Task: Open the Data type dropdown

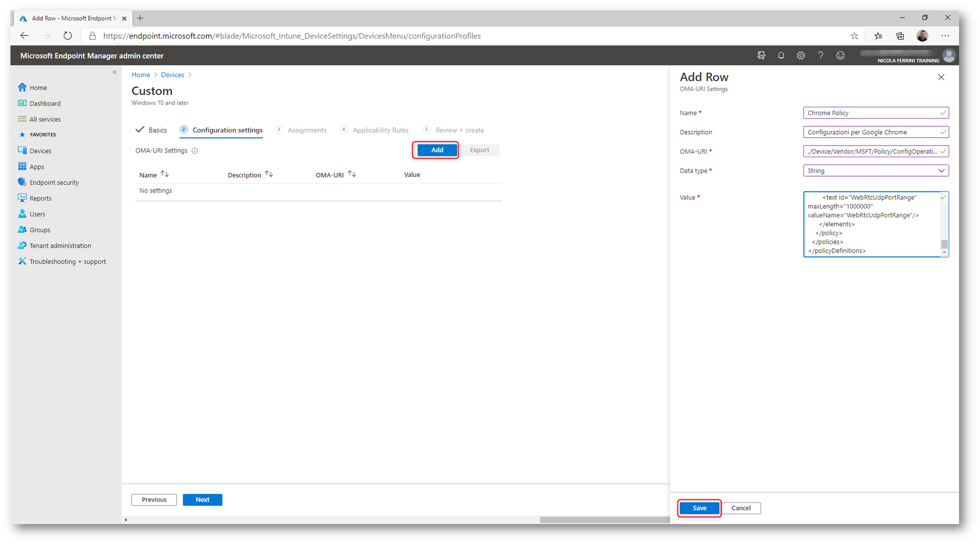Action: pos(876,171)
